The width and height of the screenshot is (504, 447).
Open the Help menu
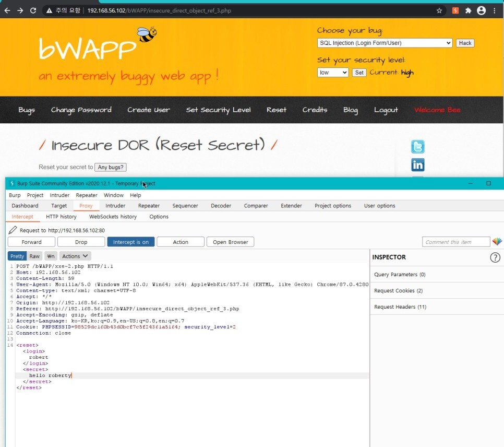(x=135, y=195)
